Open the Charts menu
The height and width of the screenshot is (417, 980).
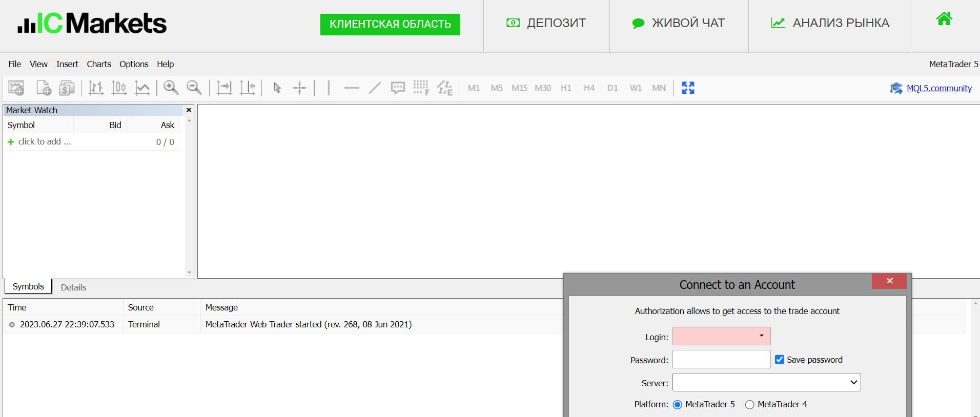point(99,64)
